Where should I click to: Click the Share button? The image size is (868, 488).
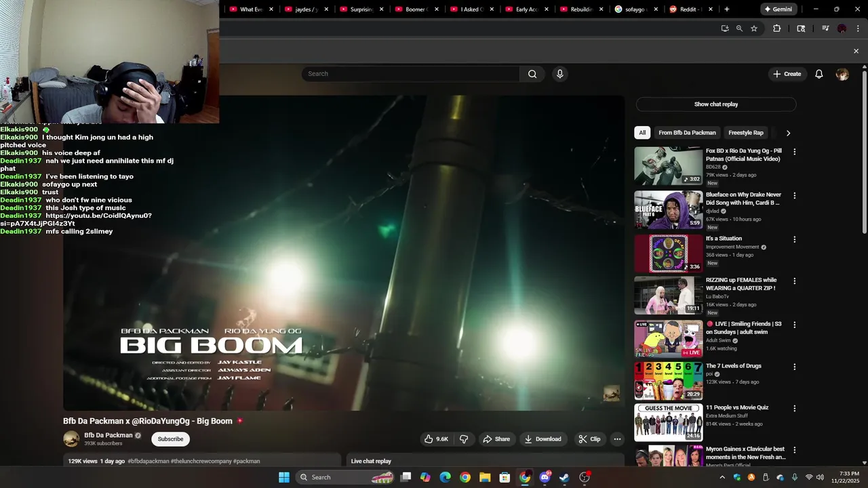[x=496, y=439]
